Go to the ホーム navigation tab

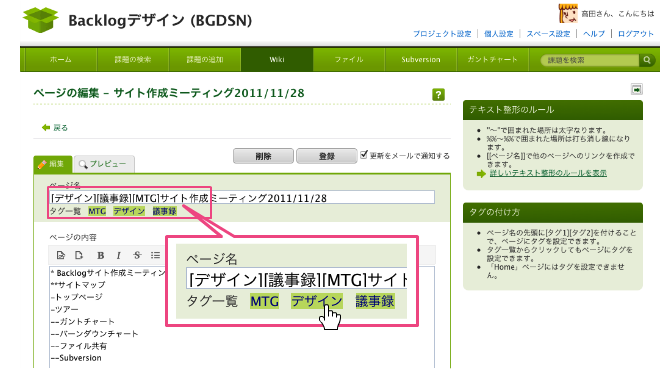click(x=61, y=60)
